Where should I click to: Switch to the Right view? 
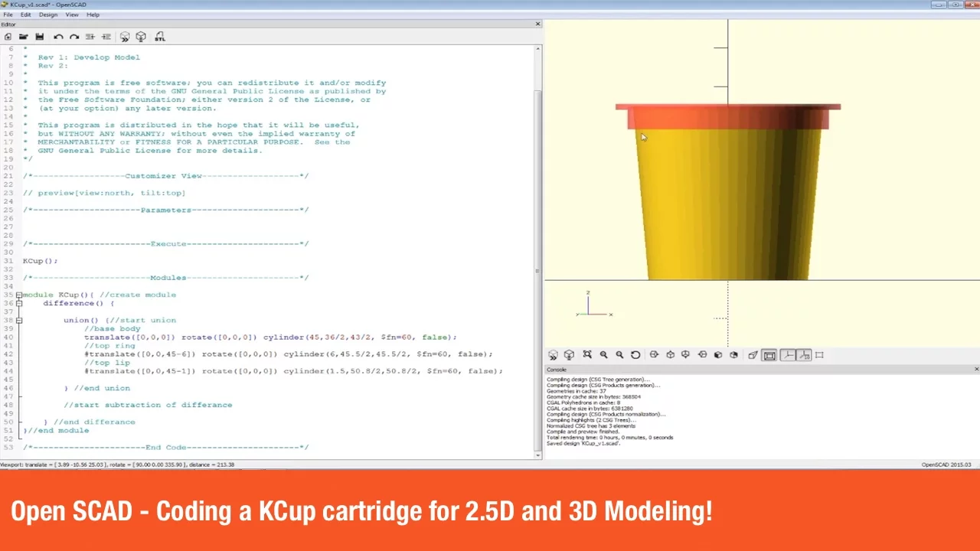click(654, 355)
